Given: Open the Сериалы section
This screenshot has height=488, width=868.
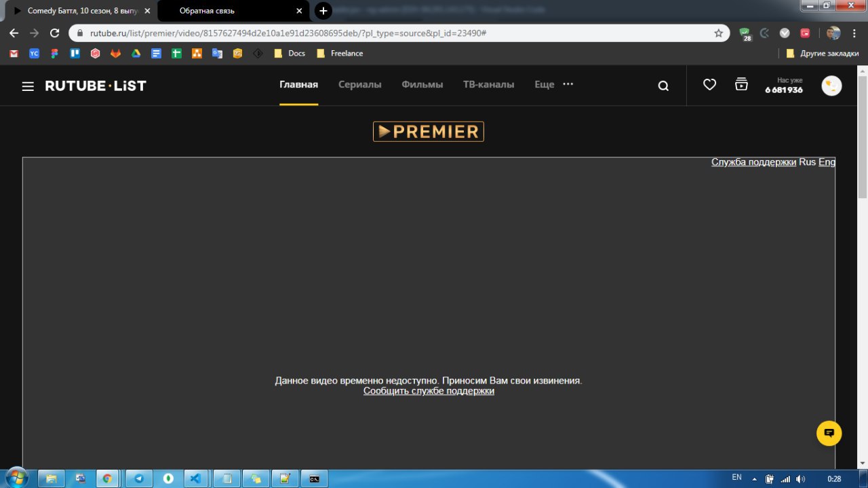Looking at the screenshot, I should [x=360, y=85].
